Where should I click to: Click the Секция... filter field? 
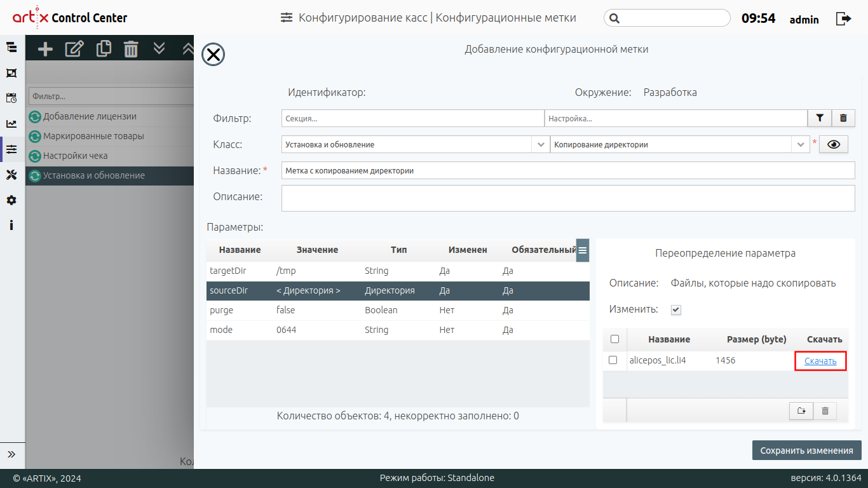413,118
